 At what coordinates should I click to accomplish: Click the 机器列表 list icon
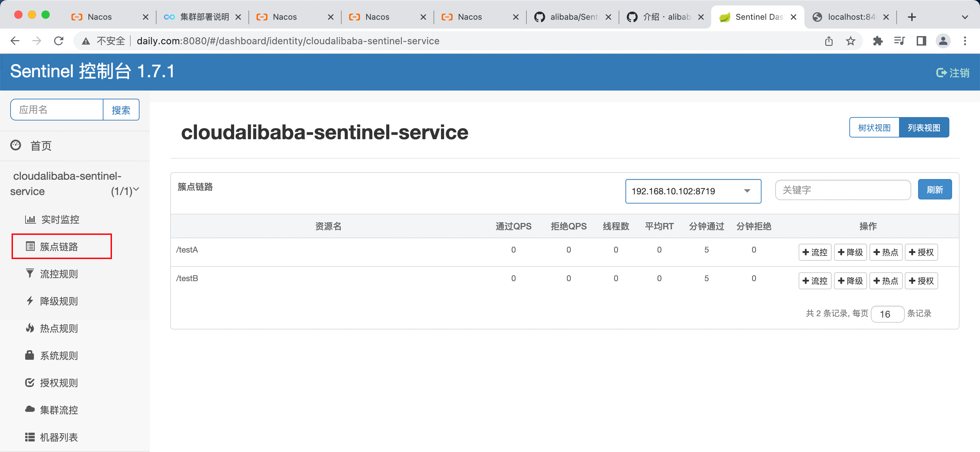30,437
